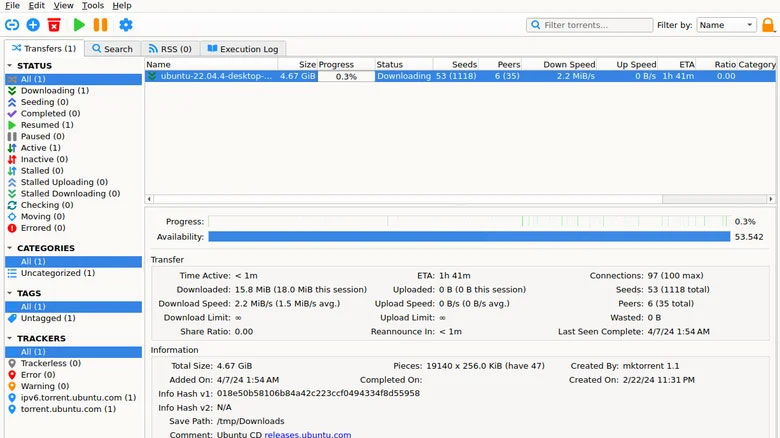
Task: Open the releases.ubuntu.com comment link
Action: tap(307, 435)
